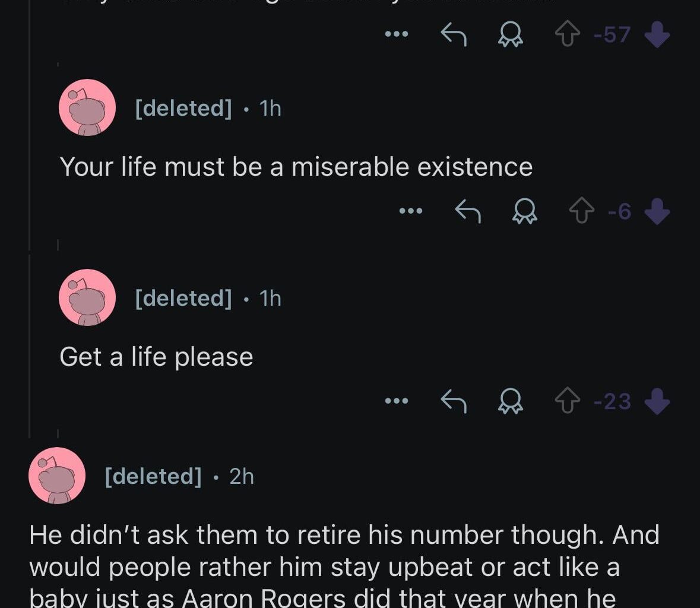The image size is (700, 608).
Task: Tap avatar of 'miserable existence' commenter
Action: [x=87, y=108]
